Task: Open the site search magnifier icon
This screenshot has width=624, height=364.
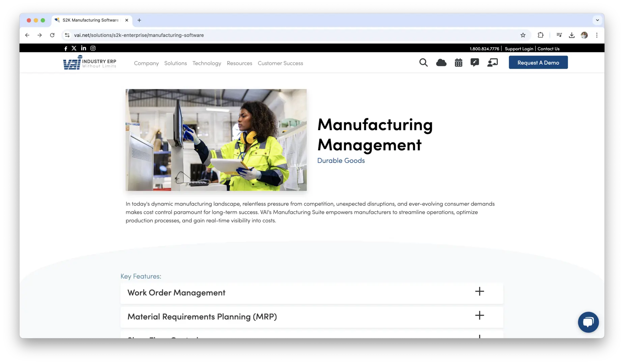Action: pos(423,63)
